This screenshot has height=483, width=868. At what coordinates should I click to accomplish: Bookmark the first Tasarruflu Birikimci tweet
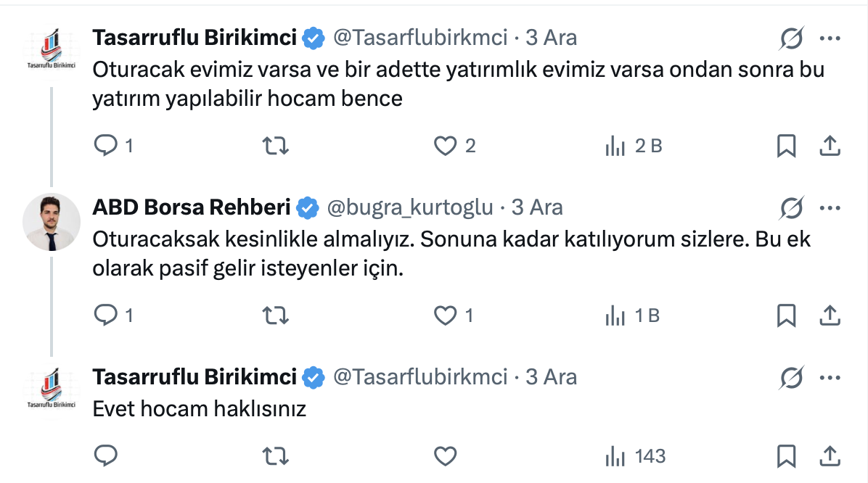click(x=786, y=146)
